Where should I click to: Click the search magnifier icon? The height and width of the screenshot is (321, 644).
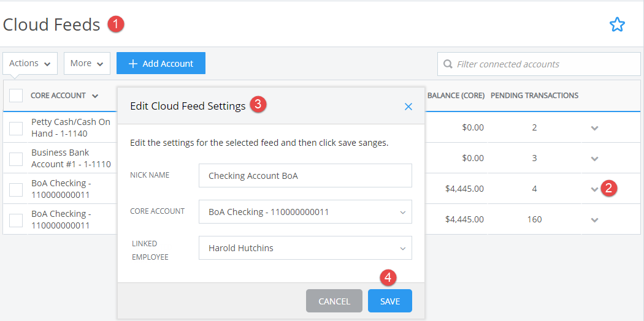(448, 64)
